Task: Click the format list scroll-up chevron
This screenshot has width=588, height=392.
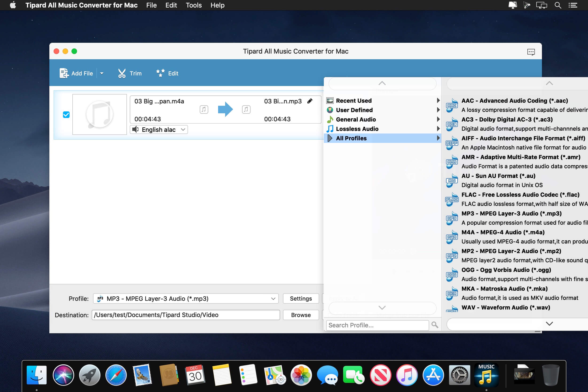Action: 549,83
